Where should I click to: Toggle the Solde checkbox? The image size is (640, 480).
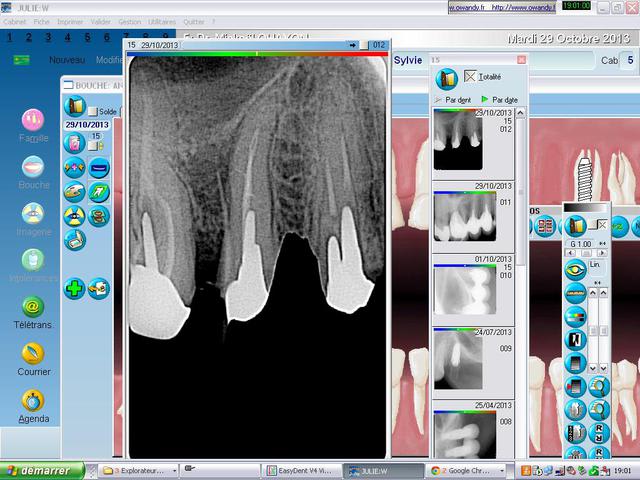tap(93, 110)
